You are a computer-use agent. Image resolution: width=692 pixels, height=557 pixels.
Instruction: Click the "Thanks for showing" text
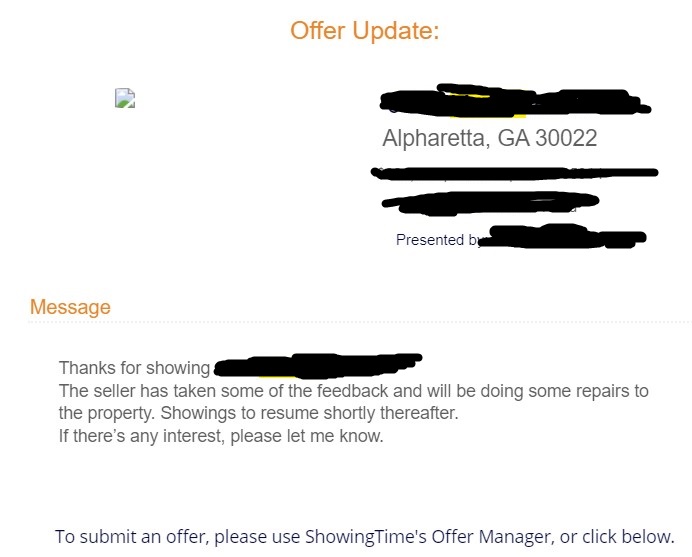tap(134, 368)
